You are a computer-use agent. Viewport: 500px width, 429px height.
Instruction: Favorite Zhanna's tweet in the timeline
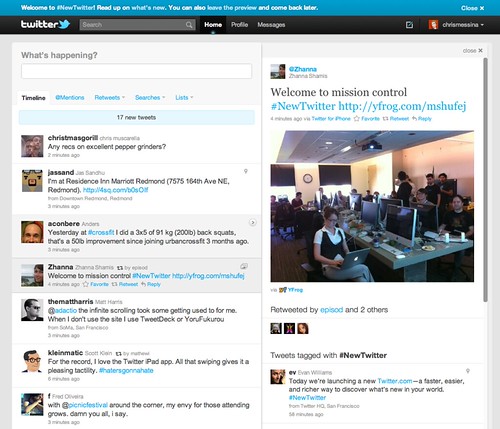(x=95, y=284)
